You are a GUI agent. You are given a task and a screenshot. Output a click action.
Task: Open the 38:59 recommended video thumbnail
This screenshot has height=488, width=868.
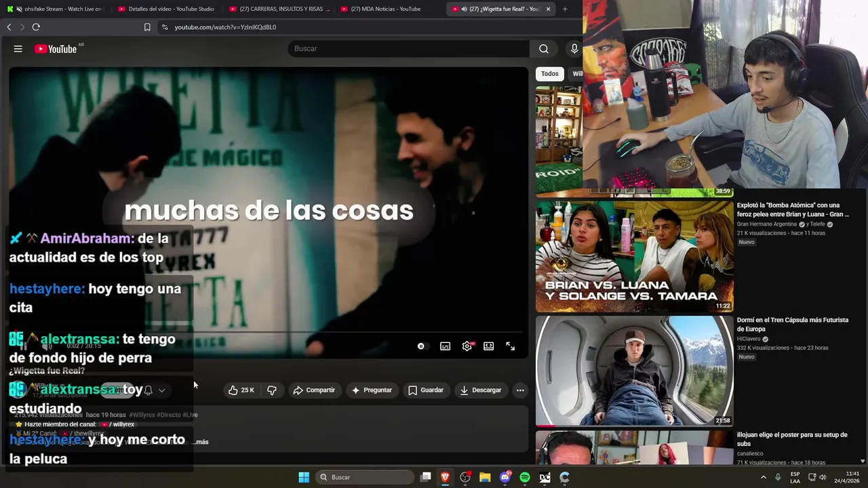pyautogui.click(x=559, y=141)
